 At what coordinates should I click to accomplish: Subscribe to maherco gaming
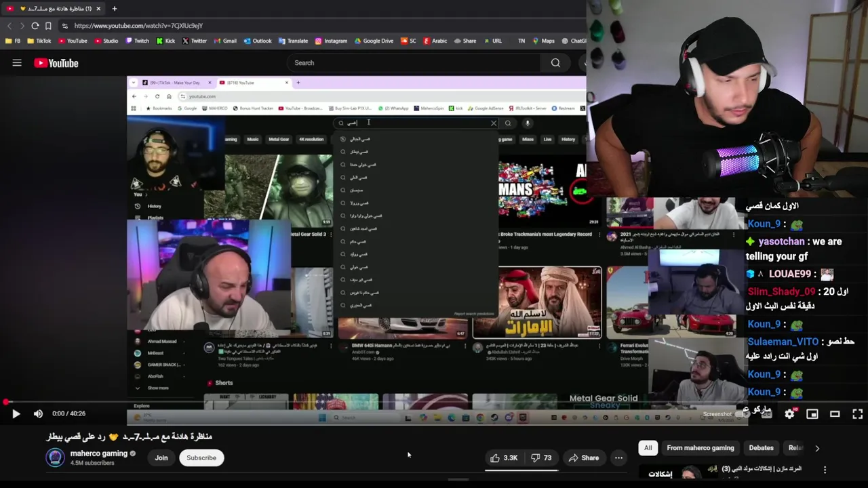[x=201, y=458]
